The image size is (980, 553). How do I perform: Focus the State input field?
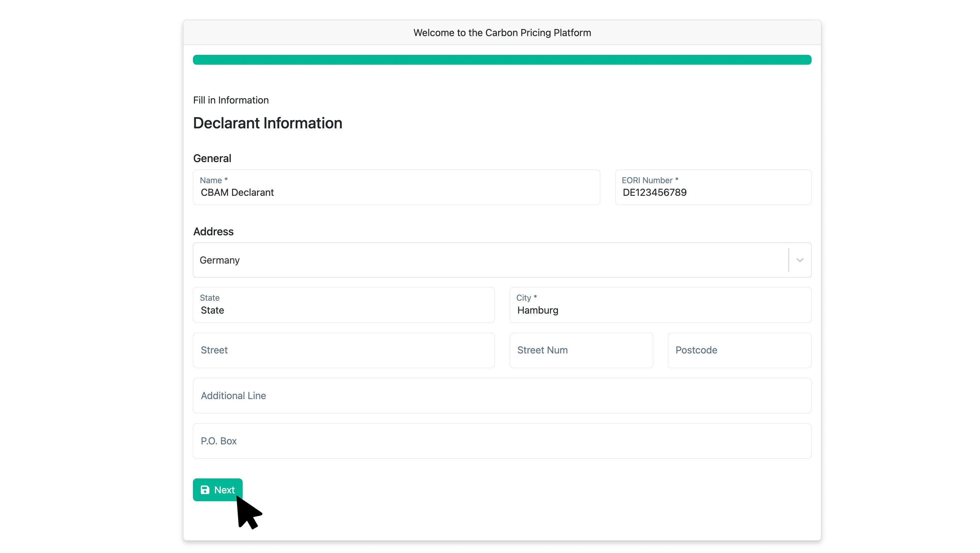tap(344, 305)
